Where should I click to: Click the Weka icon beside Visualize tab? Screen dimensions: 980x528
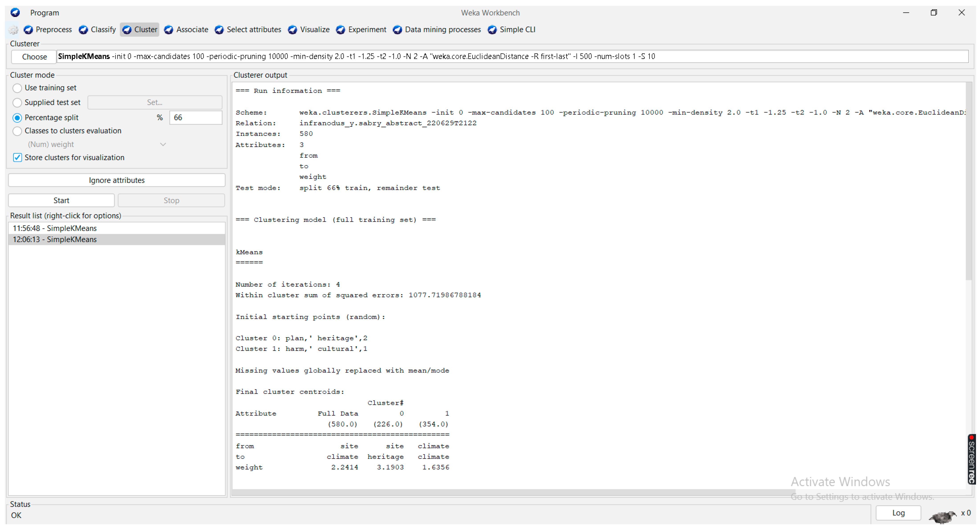tap(292, 30)
